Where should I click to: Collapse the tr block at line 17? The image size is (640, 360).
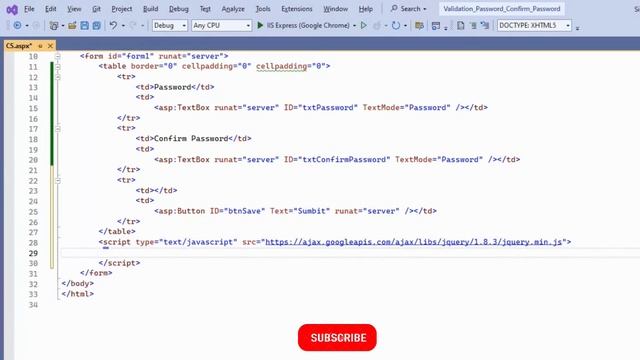pyautogui.click(x=58, y=129)
